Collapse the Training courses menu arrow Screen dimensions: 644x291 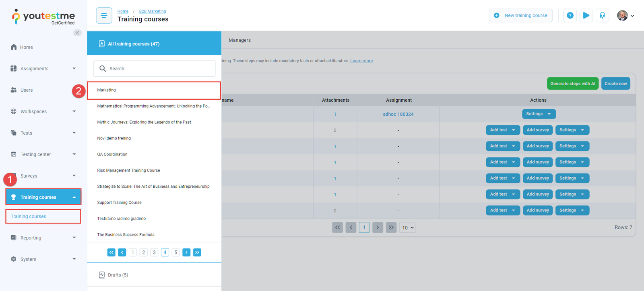pyautogui.click(x=74, y=197)
